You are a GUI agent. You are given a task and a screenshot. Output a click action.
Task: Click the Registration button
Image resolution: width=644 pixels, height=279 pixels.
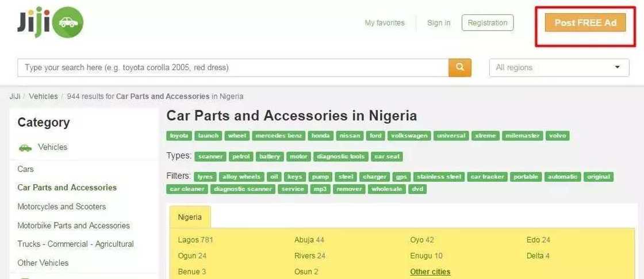pos(488,22)
